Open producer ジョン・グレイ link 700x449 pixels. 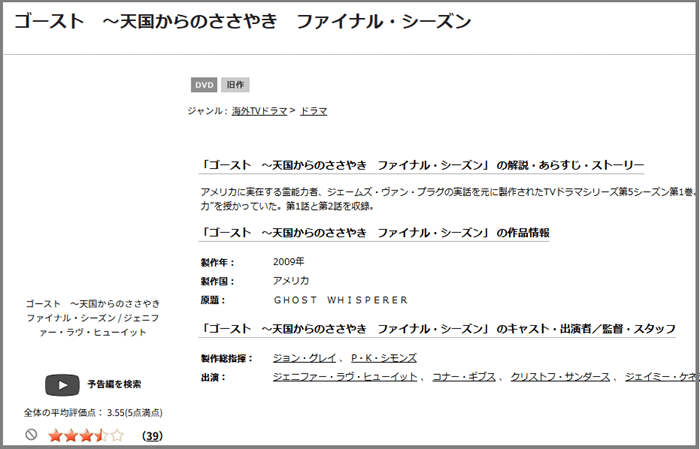304,358
